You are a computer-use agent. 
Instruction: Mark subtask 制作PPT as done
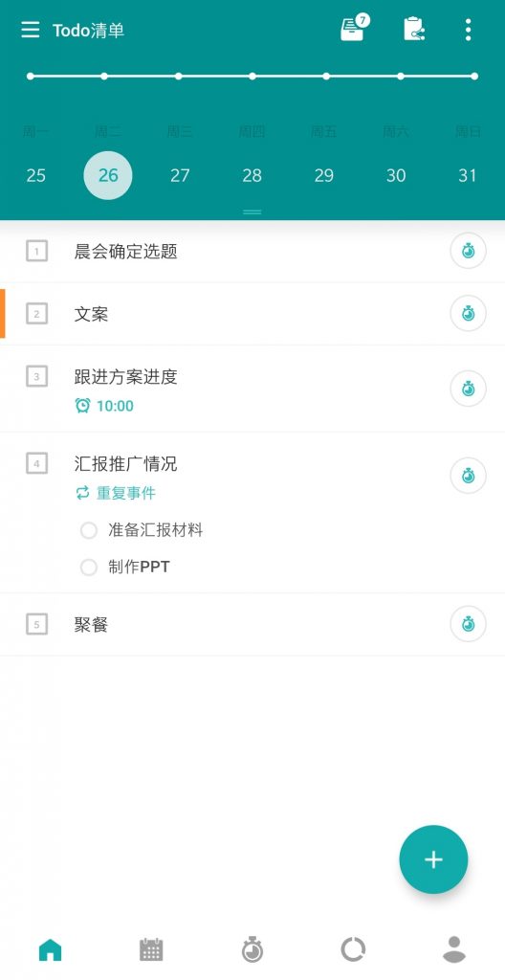click(89, 568)
